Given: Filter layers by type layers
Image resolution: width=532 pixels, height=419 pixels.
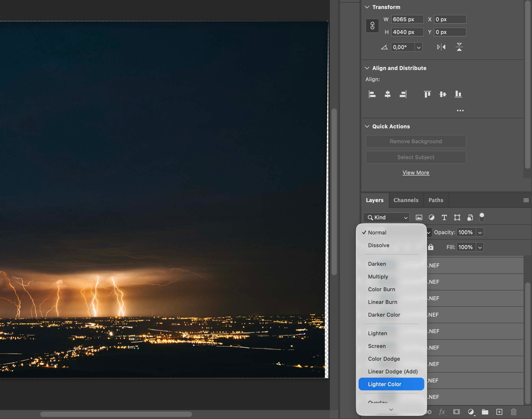Looking at the screenshot, I should tap(444, 217).
